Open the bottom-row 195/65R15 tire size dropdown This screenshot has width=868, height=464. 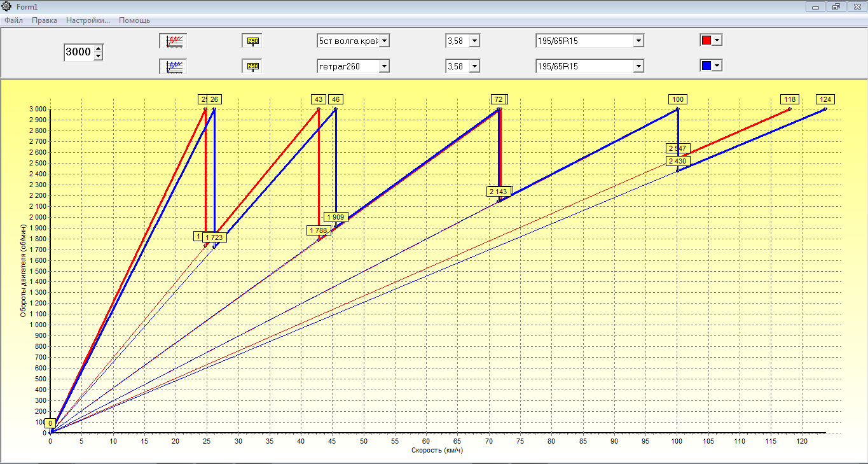(638, 66)
